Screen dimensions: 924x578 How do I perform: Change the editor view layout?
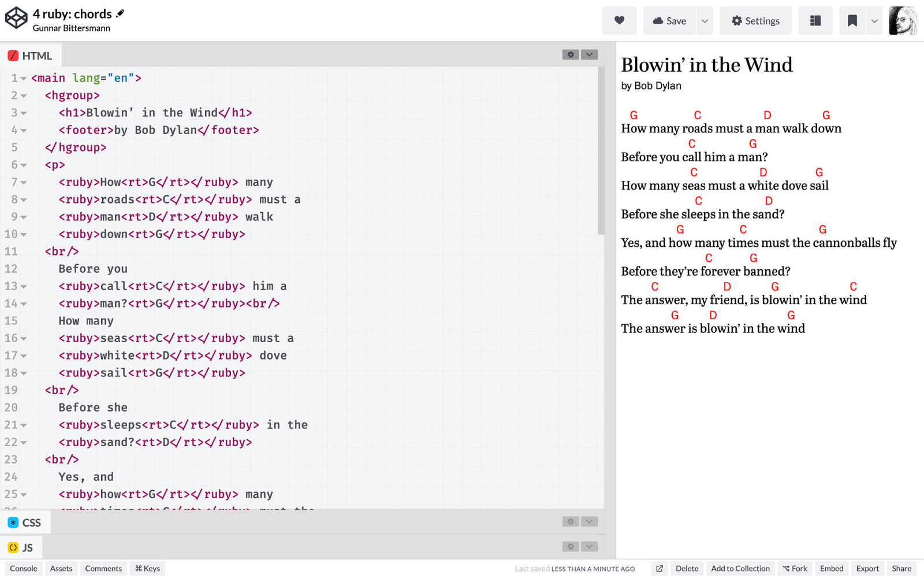(x=815, y=21)
